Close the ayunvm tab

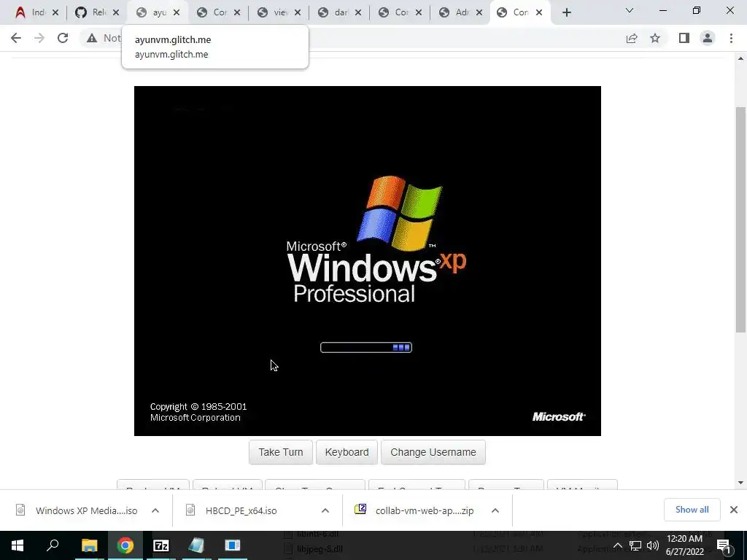[177, 13]
